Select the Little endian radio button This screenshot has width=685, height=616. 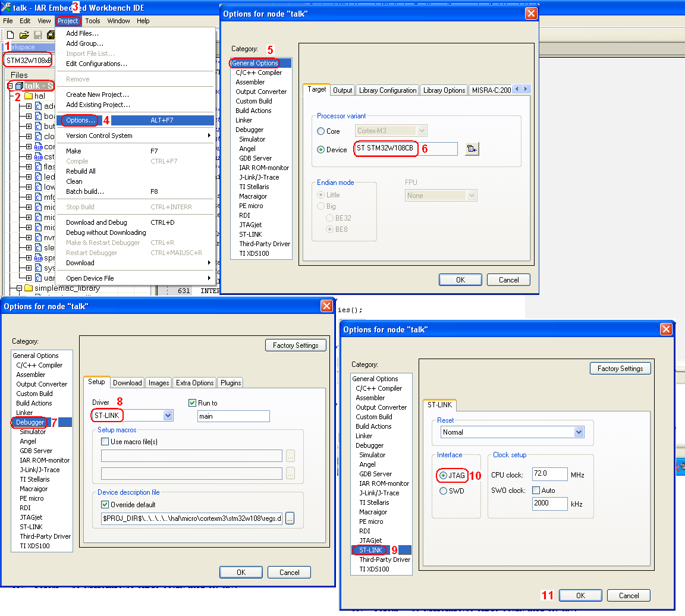click(x=320, y=195)
